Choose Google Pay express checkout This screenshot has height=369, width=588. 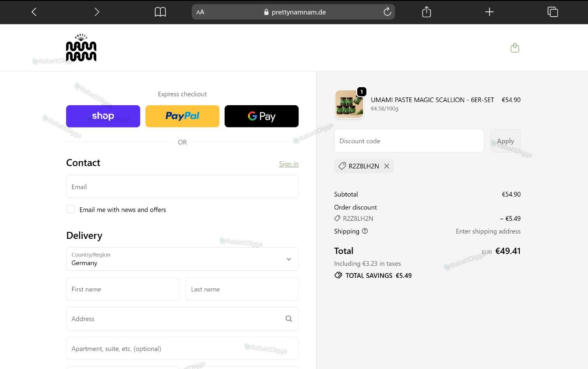point(261,116)
